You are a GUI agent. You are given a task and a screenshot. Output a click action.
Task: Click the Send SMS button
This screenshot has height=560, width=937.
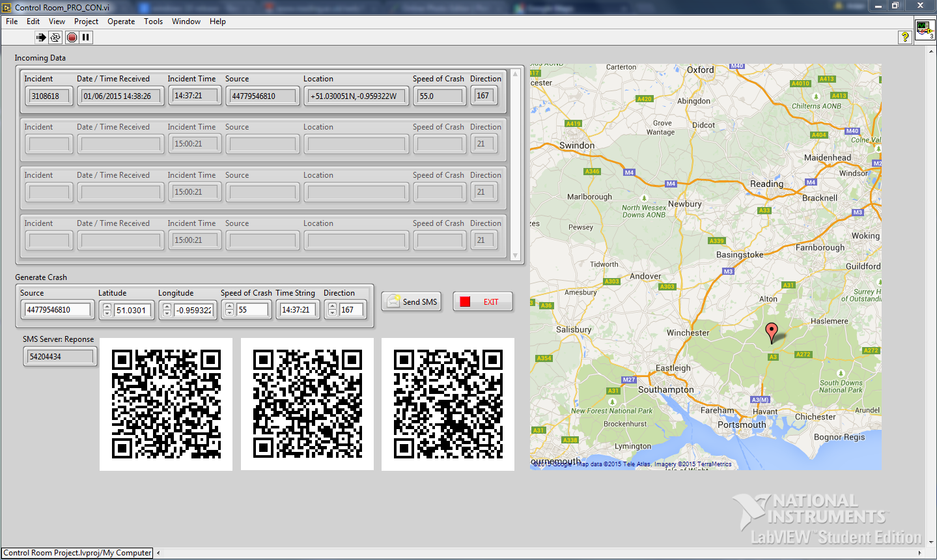point(412,301)
